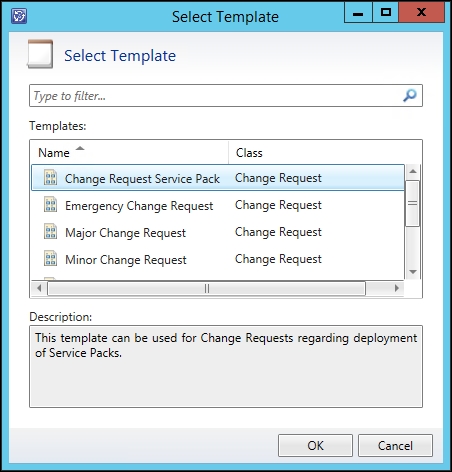Image resolution: width=452 pixels, height=472 pixels.
Task: Click the horizontal scrollbar right arrow
Action: tap(397, 288)
